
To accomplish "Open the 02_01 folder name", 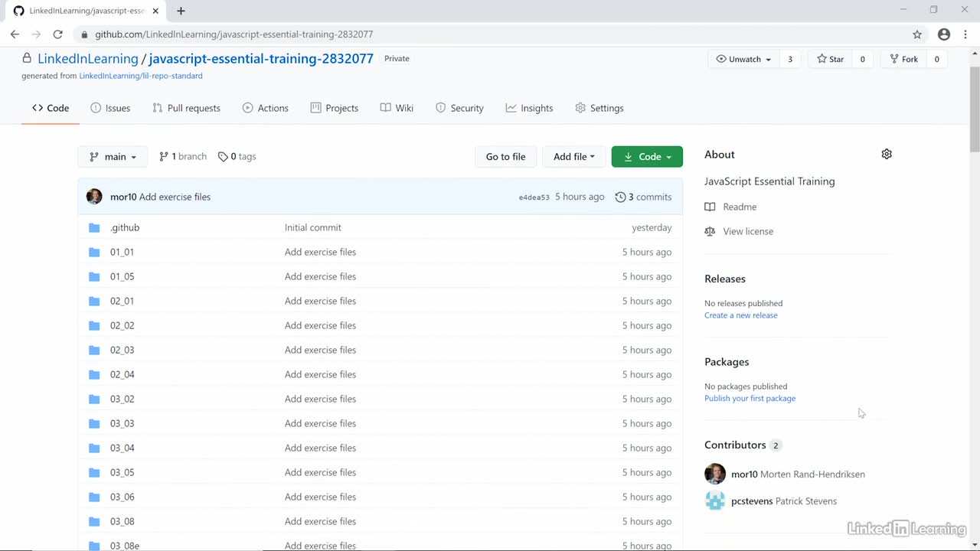I will click(x=122, y=301).
